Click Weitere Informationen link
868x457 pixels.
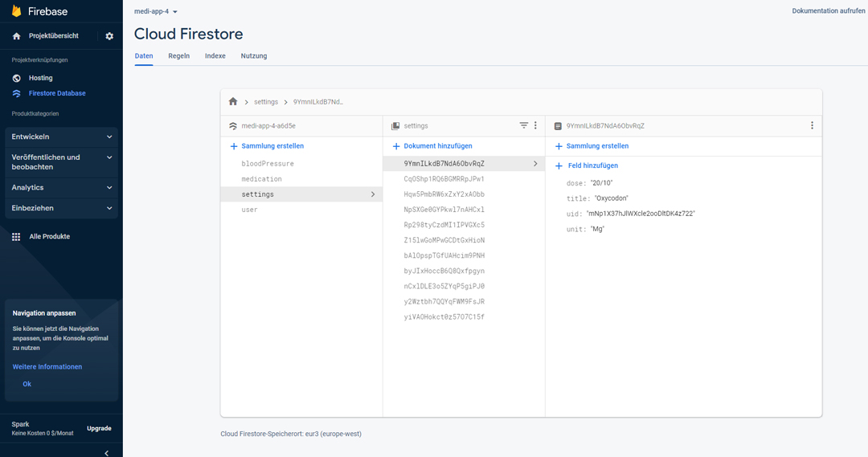(x=47, y=367)
